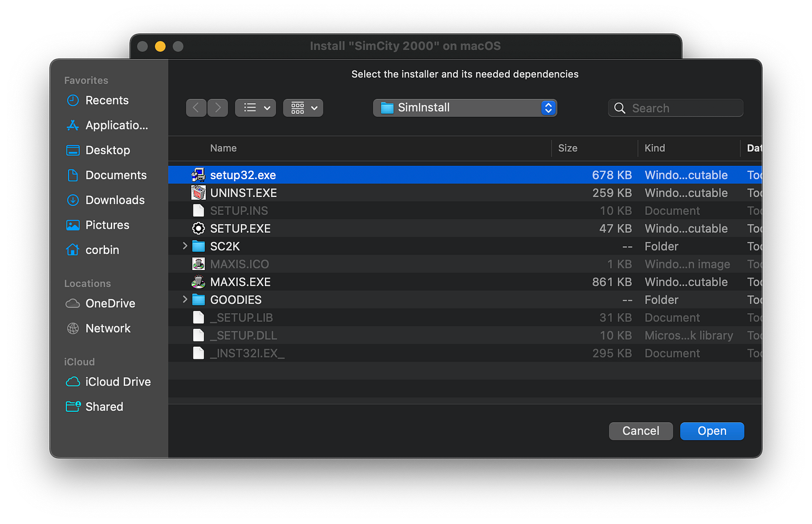Click the Applications icon in sidebar
Viewport: 812px width, 524px height.
click(x=73, y=126)
